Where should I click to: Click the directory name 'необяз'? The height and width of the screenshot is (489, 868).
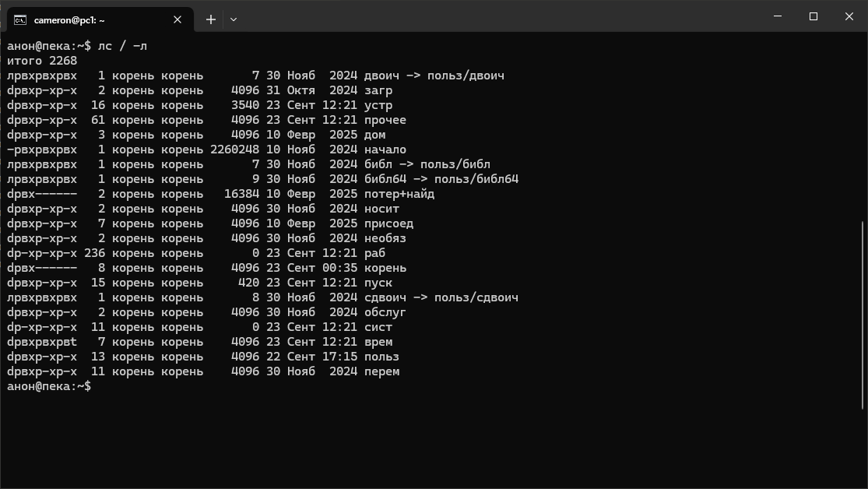385,238
